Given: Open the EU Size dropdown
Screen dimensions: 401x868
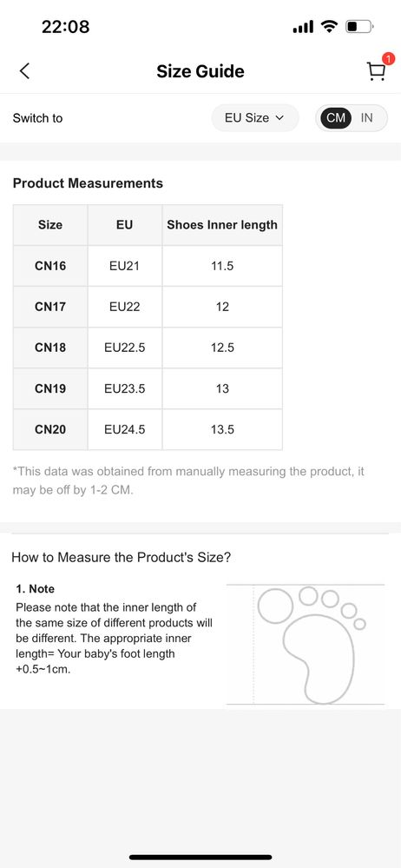Looking at the screenshot, I should tap(255, 118).
